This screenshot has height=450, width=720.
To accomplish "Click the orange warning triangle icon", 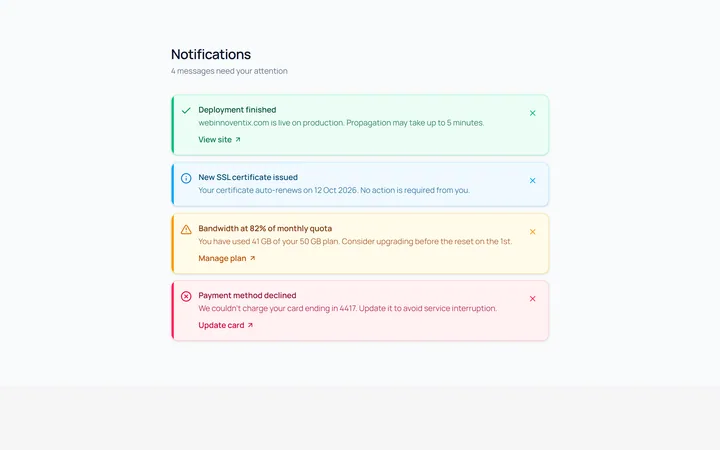I will pos(186,229).
